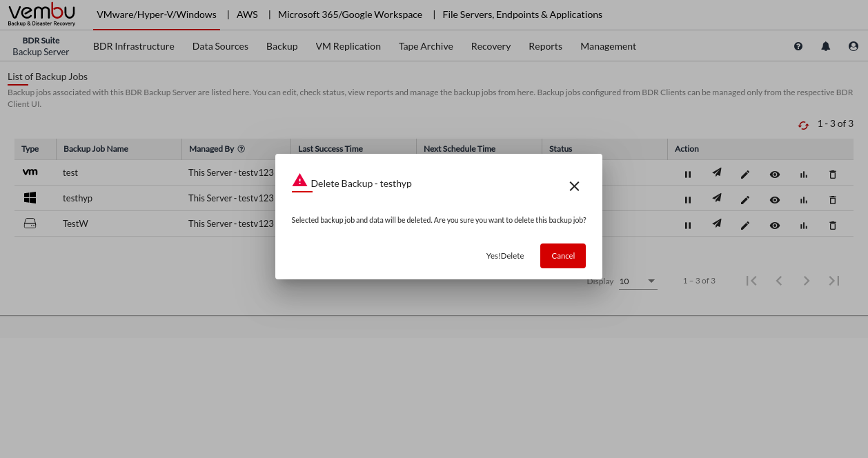Click the Managed By info help icon

tap(241, 149)
